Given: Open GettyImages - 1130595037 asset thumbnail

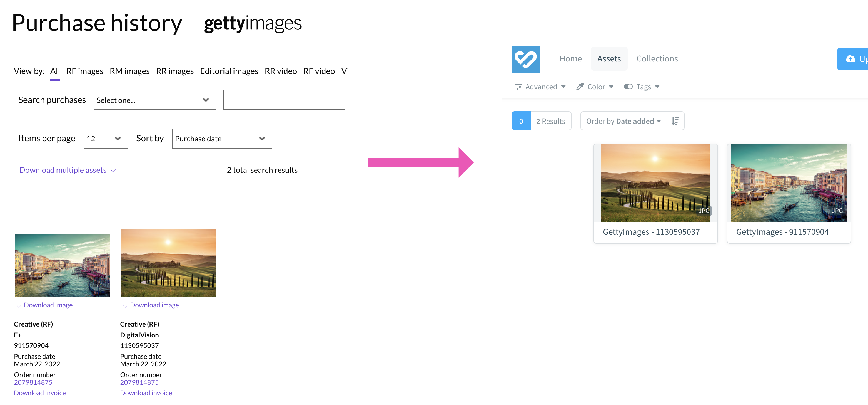Looking at the screenshot, I should 655,183.
